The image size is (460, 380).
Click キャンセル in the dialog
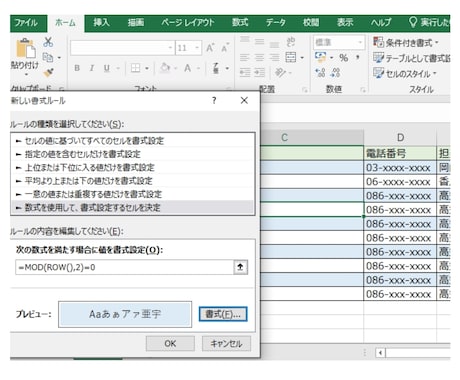point(226,343)
